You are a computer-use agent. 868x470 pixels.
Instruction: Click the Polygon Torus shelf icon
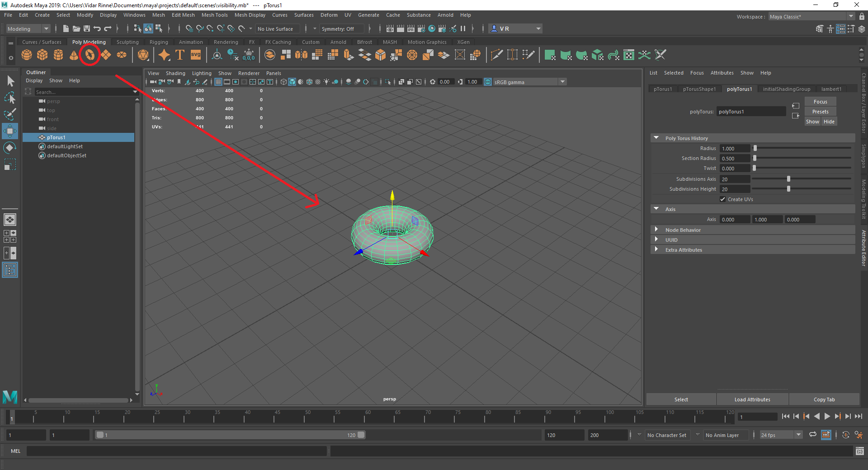[x=90, y=55]
